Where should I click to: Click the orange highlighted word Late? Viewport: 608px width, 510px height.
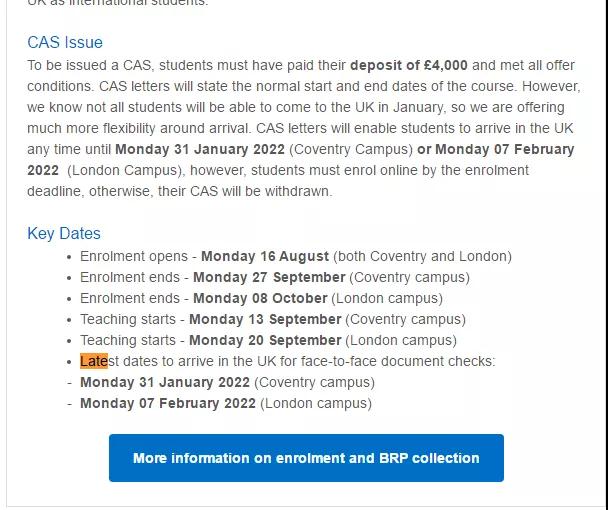(93, 361)
